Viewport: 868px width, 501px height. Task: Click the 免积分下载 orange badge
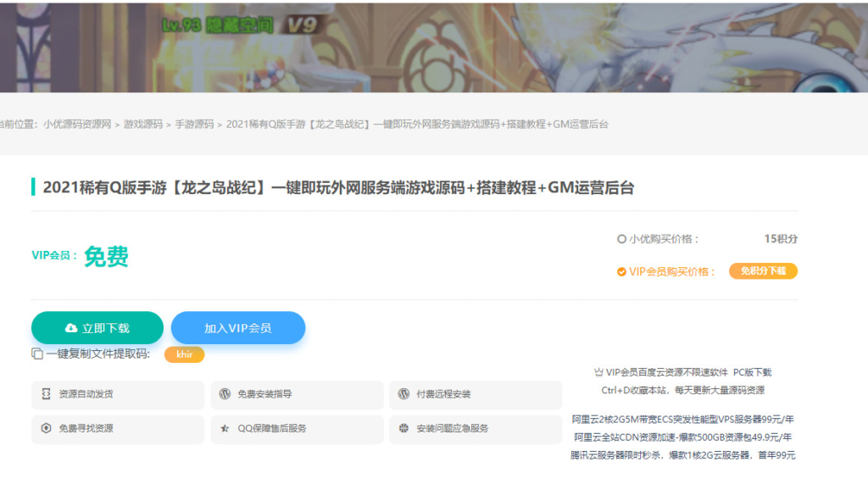[x=763, y=270]
